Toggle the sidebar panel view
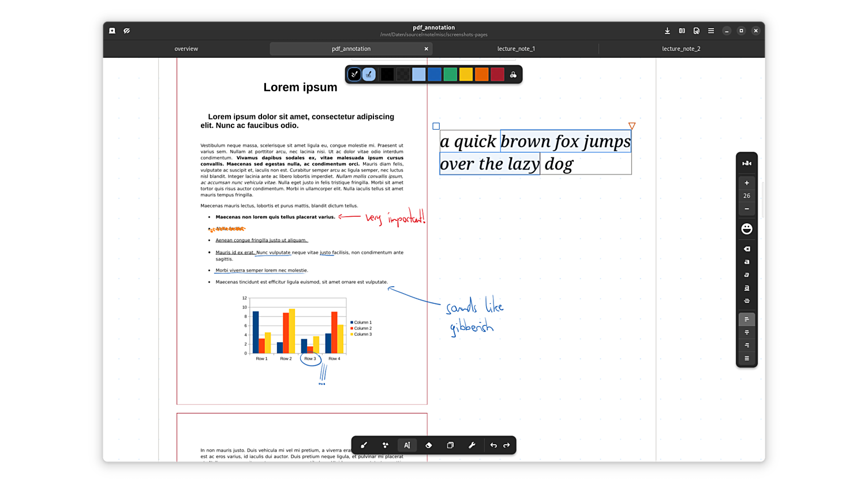868x488 pixels. coord(682,31)
